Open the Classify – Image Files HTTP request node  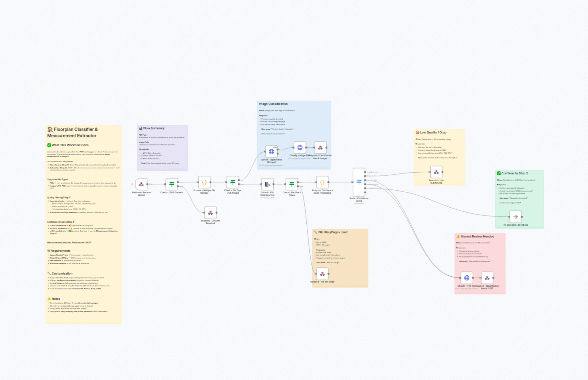tap(300, 148)
